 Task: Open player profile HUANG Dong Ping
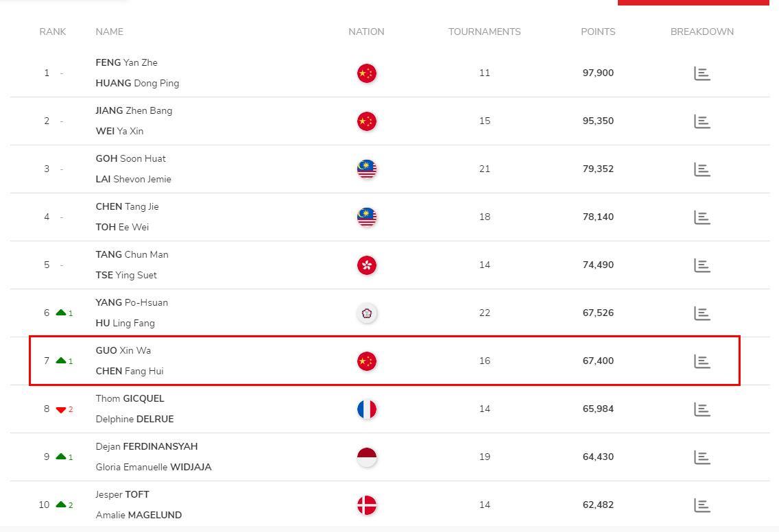coord(137,83)
